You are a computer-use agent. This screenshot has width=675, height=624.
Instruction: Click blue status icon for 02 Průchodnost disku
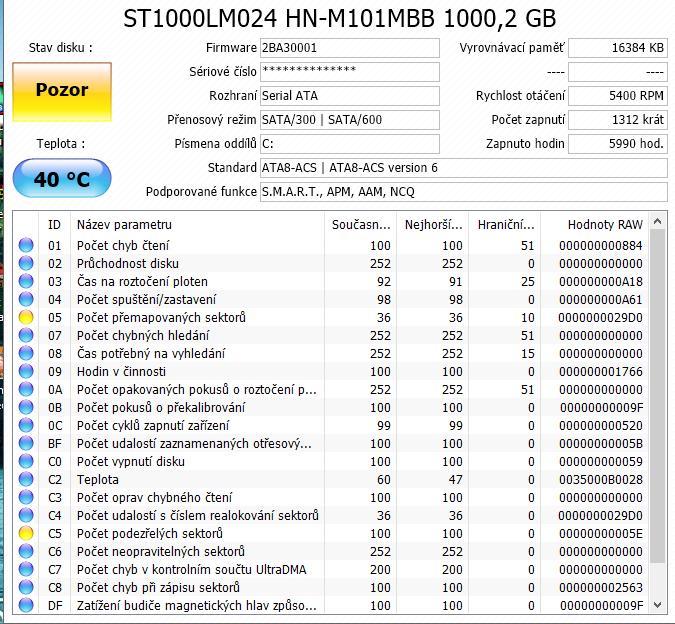click(x=26, y=263)
